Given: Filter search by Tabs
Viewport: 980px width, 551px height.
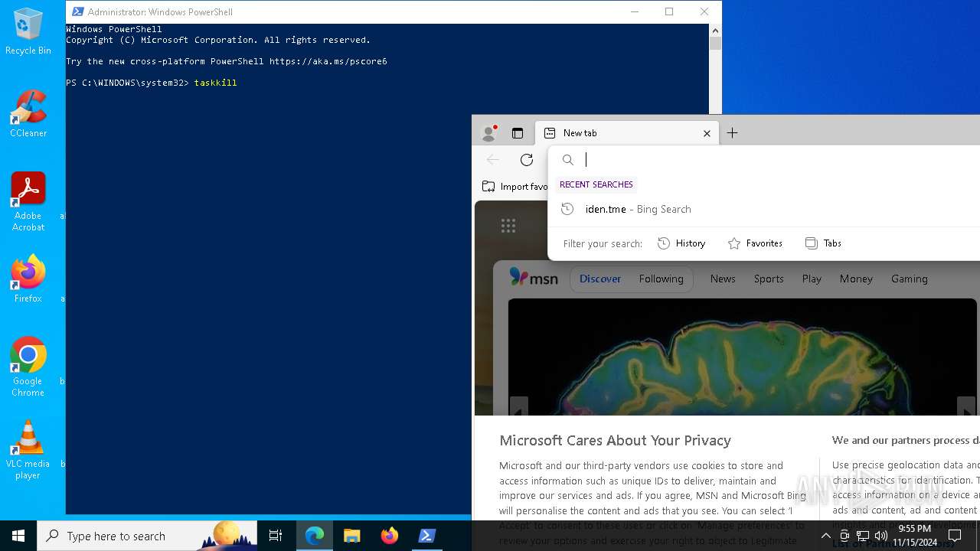Looking at the screenshot, I should (x=823, y=243).
